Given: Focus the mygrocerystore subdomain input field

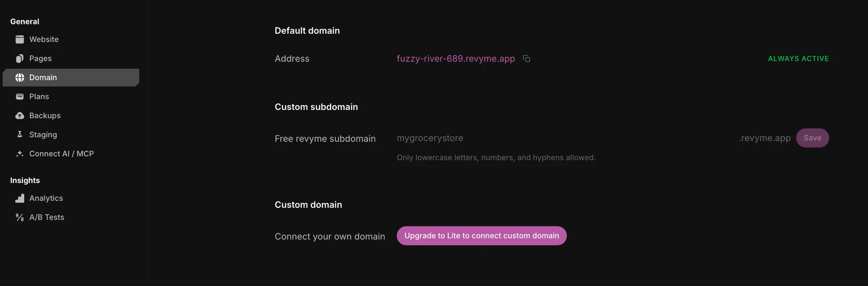Looking at the screenshot, I should pos(565,138).
